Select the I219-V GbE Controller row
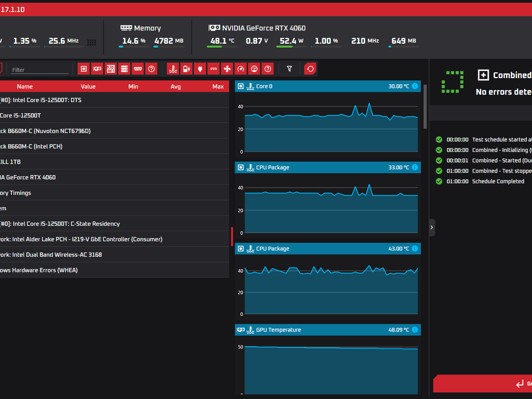 (115, 239)
